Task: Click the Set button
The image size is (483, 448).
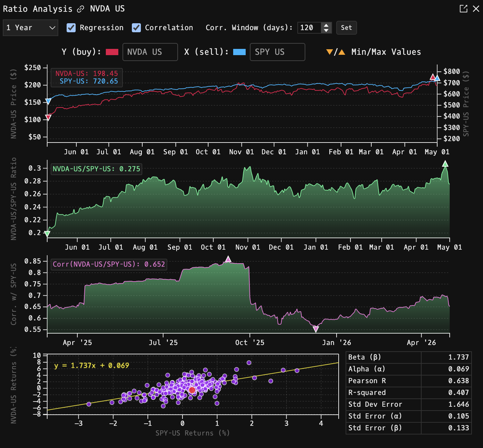Action: [x=346, y=28]
